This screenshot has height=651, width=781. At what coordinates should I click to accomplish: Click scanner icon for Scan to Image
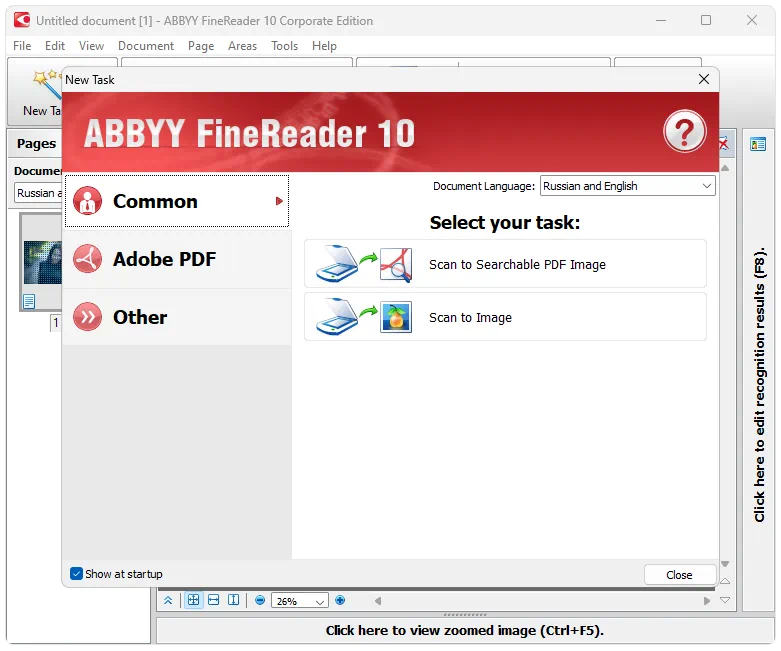click(x=337, y=317)
